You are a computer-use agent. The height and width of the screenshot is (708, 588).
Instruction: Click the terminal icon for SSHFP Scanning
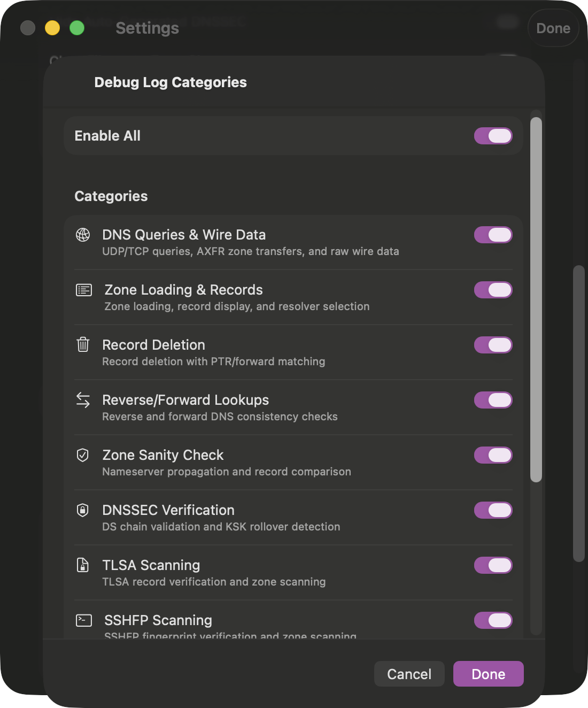pyautogui.click(x=83, y=620)
